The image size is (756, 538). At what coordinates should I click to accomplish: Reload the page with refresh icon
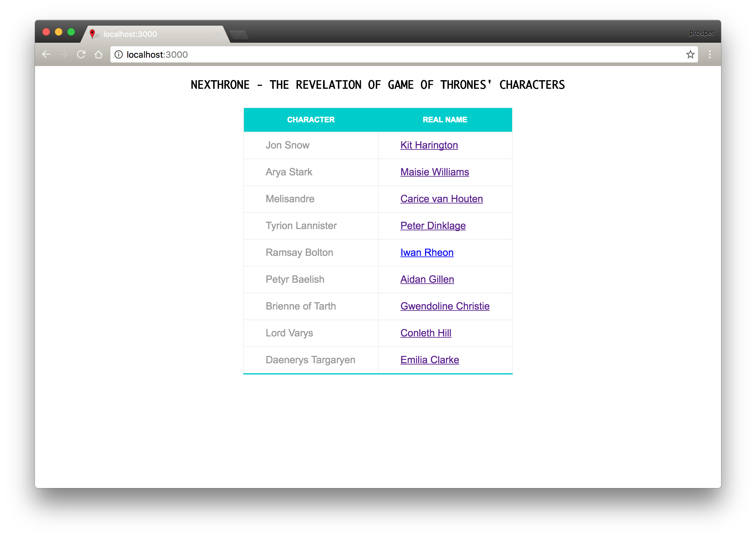(x=81, y=54)
